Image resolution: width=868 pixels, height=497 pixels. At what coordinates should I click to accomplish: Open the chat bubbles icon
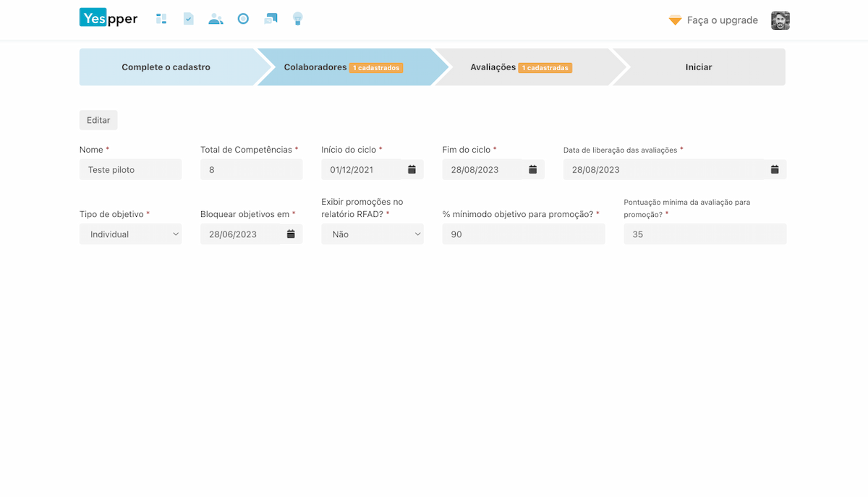pos(271,19)
